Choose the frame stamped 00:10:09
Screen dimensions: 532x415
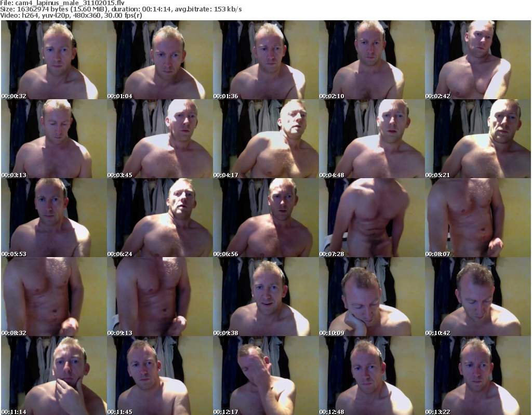(x=371, y=297)
